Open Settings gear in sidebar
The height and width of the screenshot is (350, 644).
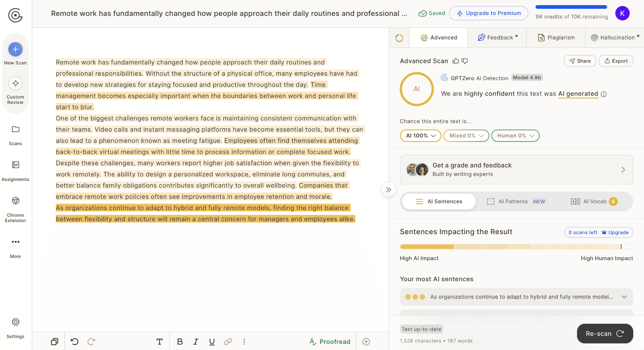coord(15,328)
